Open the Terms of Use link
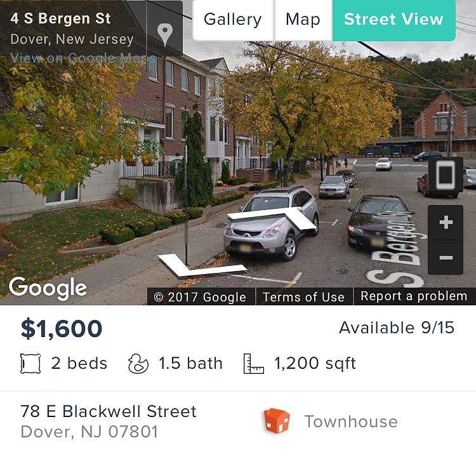The width and height of the screenshot is (476, 457). point(303,296)
